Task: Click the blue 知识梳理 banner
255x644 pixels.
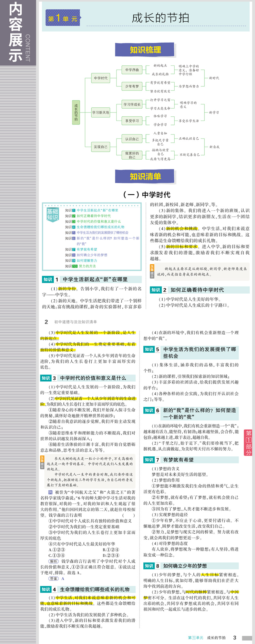Action: click(145, 50)
